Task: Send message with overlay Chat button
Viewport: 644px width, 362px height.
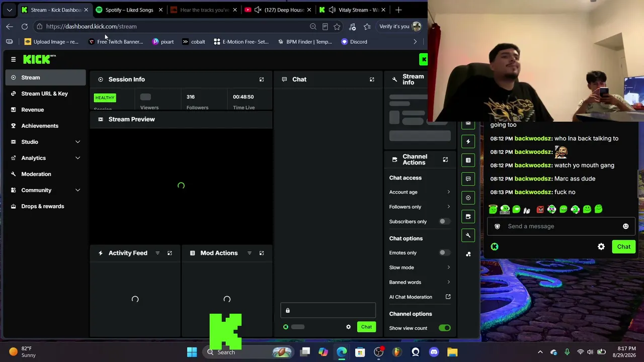Action: pyautogui.click(x=624, y=247)
